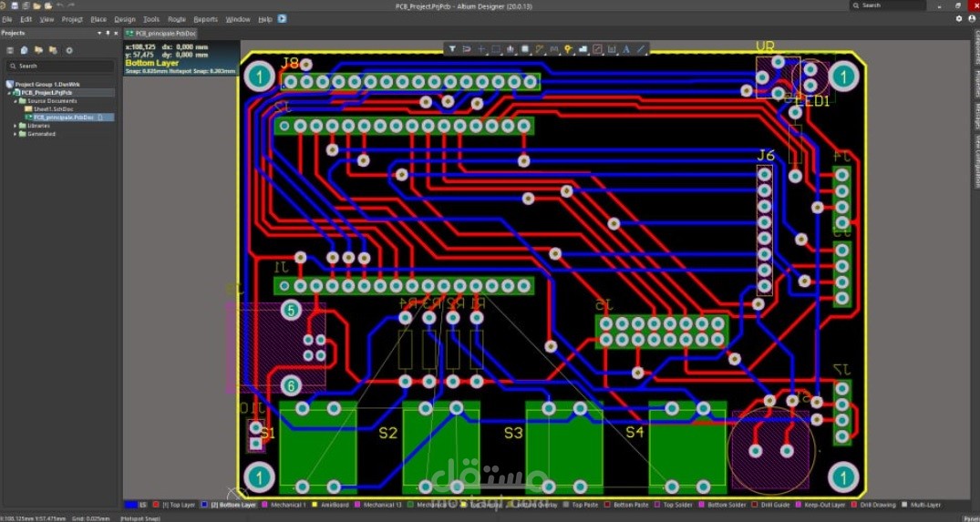Image resolution: width=980 pixels, height=522 pixels.
Task: Select the place component chip icon
Action: 525,48
